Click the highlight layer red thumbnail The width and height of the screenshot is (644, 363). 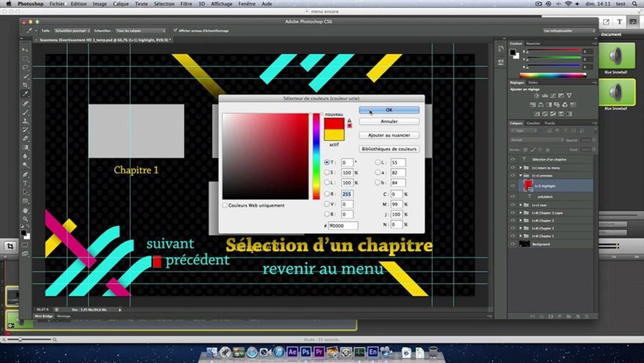[x=528, y=185]
